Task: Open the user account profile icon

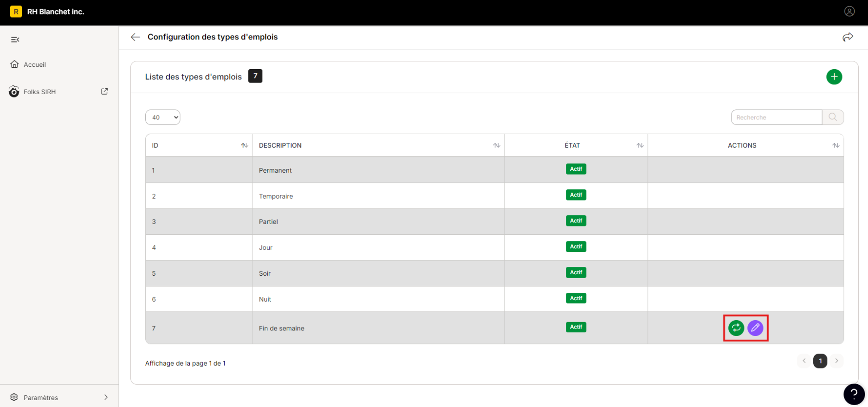Action: (x=849, y=12)
